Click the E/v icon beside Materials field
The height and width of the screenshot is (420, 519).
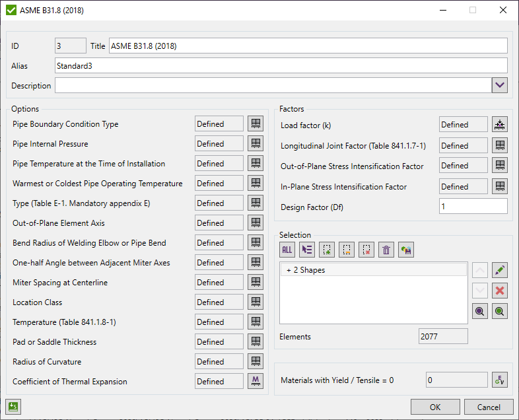pyautogui.click(x=500, y=380)
